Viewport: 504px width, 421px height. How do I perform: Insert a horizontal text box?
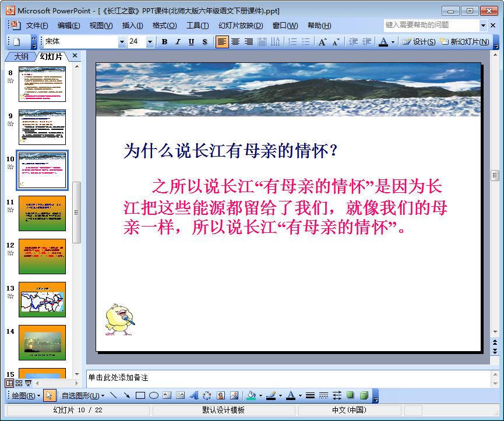pyautogui.click(x=167, y=395)
